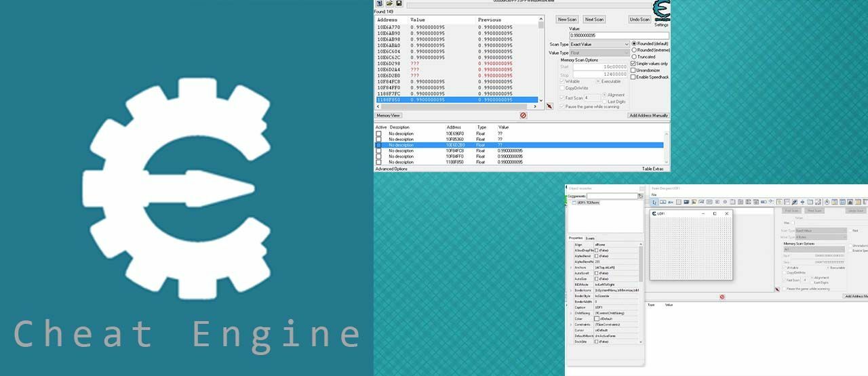Click the Previous column header in results
Viewport: 868px width, 376px height.
490,20
